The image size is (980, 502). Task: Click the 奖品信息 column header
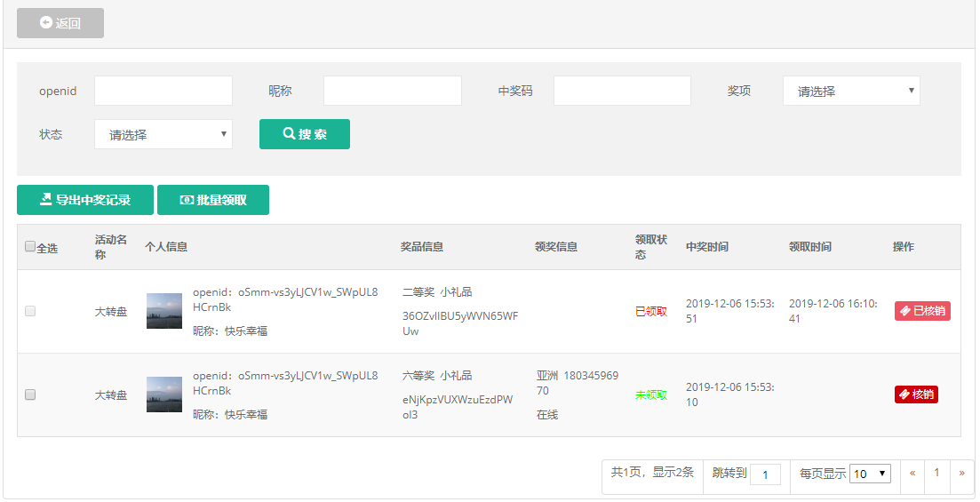(x=422, y=247)
